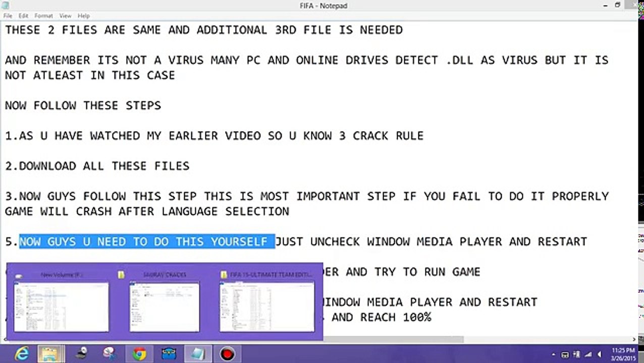Select the New Volume (F:) window thumbnail

tap(61, 301)
